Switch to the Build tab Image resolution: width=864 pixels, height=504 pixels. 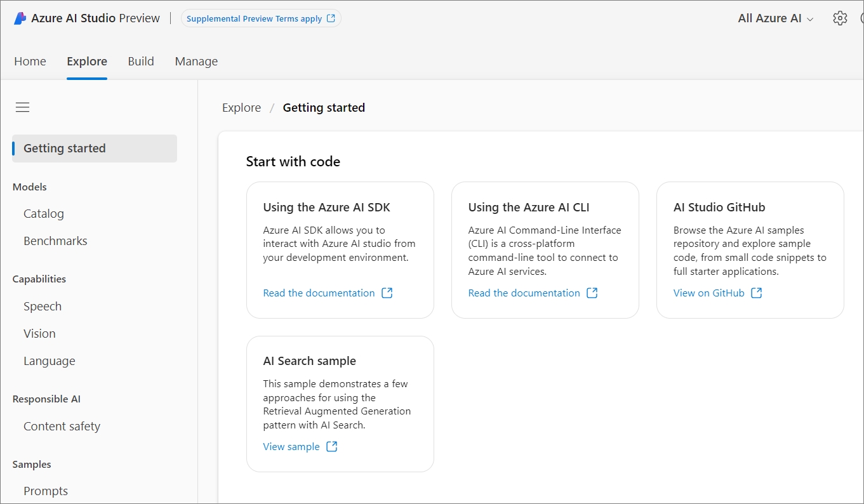[x=141, y=62]
